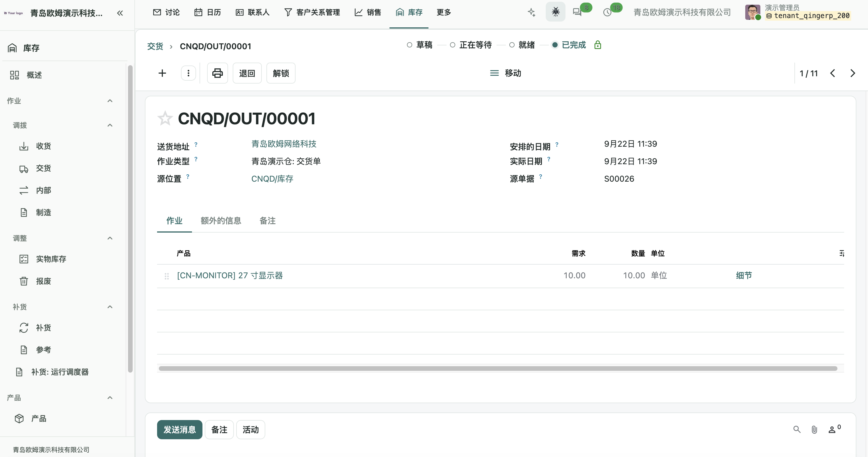Click the paperclip attachment icon

coord(814,429)
